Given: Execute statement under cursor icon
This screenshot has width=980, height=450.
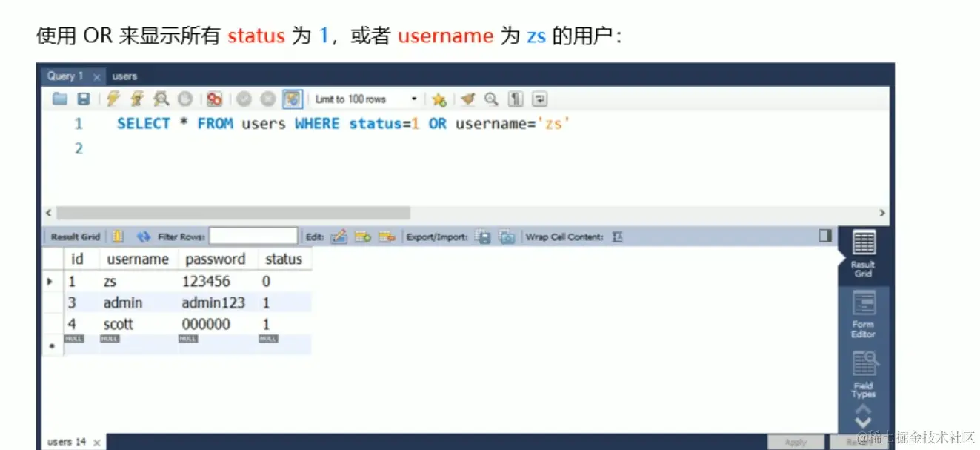Looking at the screenshot, I should click(137, 99).
